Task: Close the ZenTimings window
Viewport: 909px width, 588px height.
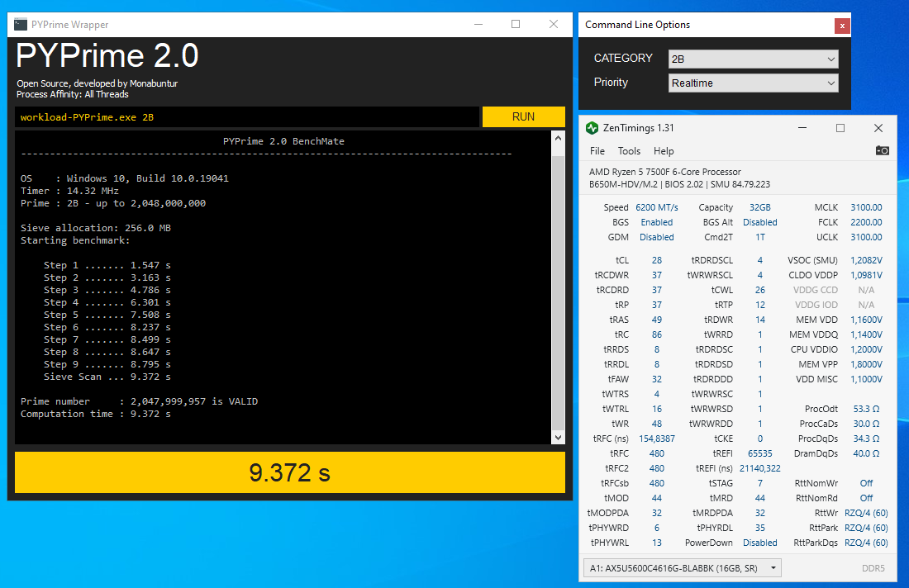Action: 878,128
